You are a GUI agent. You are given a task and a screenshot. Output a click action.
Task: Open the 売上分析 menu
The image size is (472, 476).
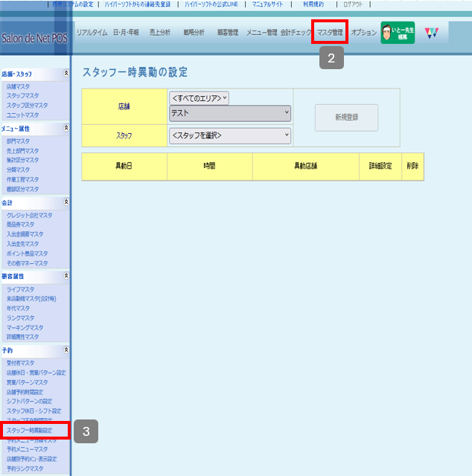159,33
